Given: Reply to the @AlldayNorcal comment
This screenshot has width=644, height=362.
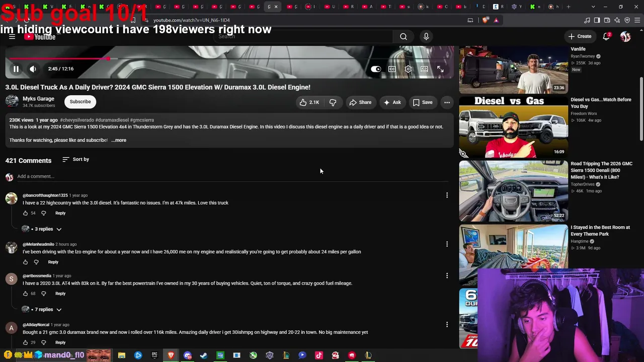Looking at the screenshot, I should (60, 342).
